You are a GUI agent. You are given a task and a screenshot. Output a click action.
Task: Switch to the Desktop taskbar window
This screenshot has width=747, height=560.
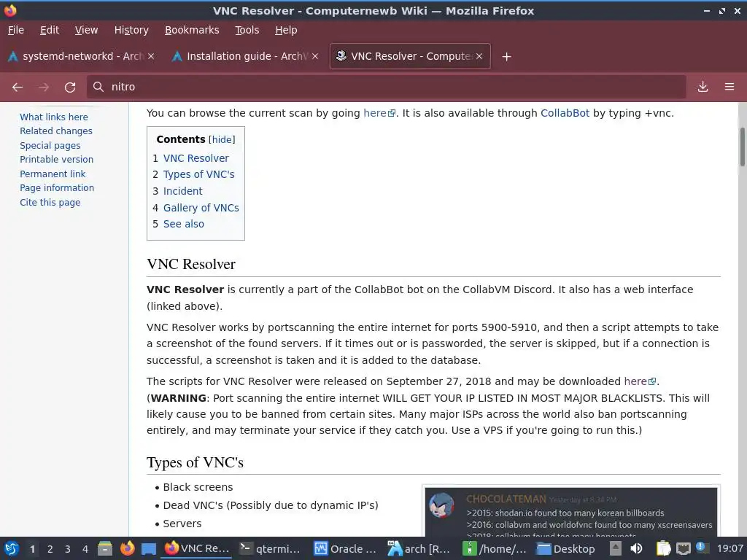pyautogui.click(x=566, y=549)
